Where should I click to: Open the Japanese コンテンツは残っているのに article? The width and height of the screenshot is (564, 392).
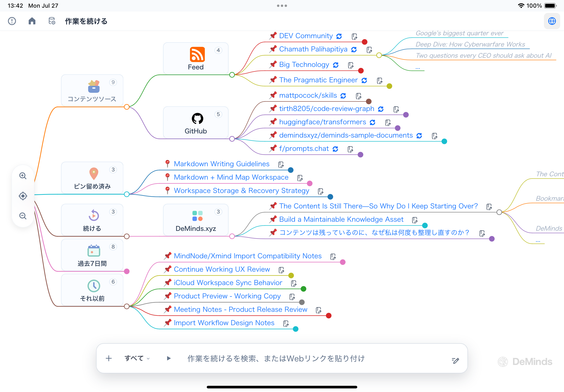(374, 233)
